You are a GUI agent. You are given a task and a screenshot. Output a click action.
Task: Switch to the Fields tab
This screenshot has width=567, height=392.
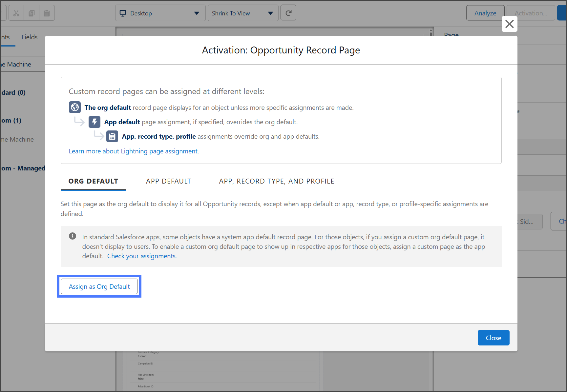pyautogui.click(x=30, y=37)
